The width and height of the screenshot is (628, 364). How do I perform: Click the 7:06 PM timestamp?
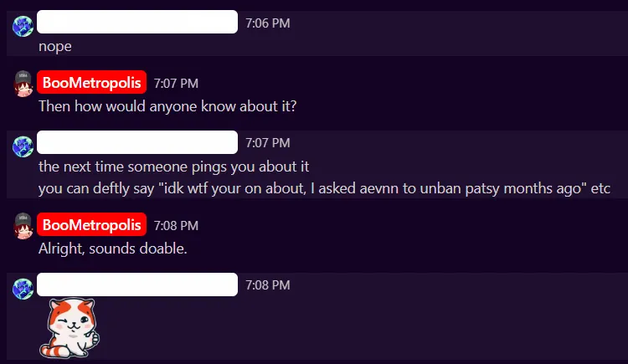point(268,23)
